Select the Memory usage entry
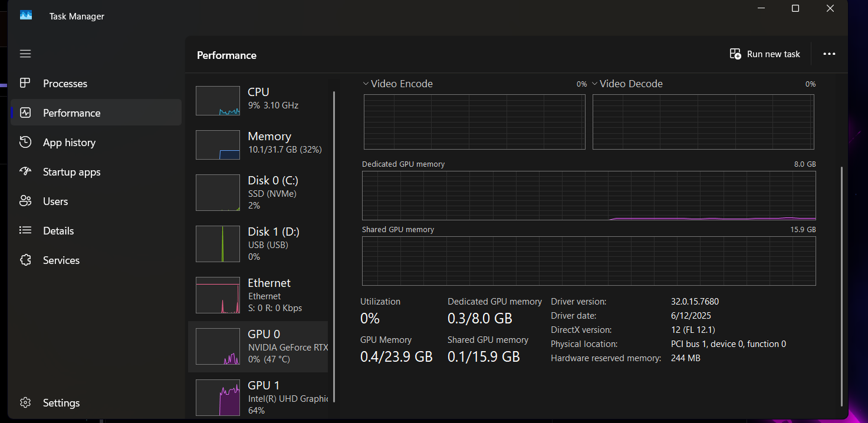The width and height of the screenshot is (868, 423). coord(259,143)
